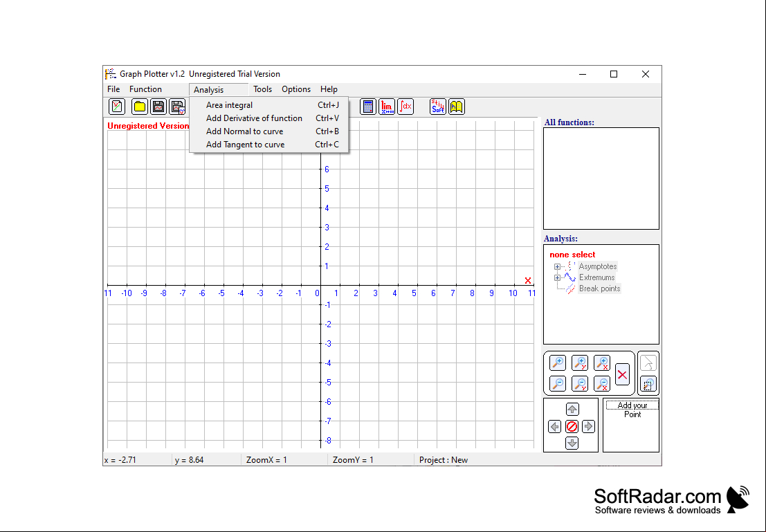Open the File menu
This screenshot has height=532, width=766.
click(113, 89)
